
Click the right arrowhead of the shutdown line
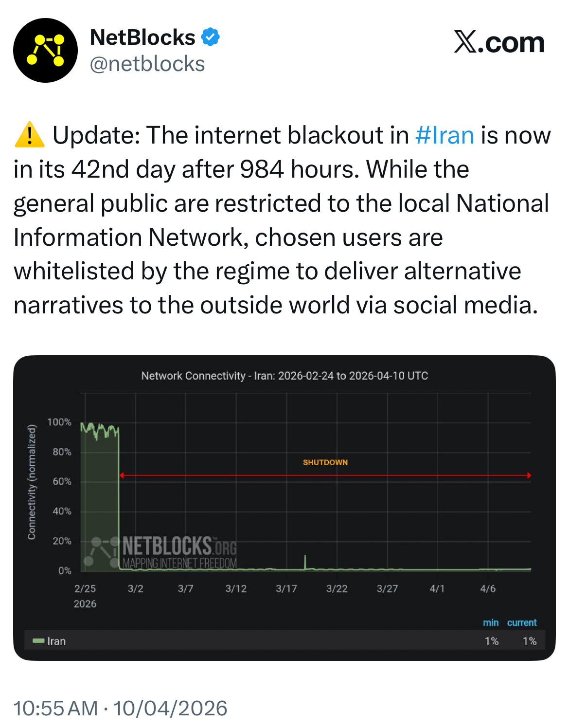point(529,475)
